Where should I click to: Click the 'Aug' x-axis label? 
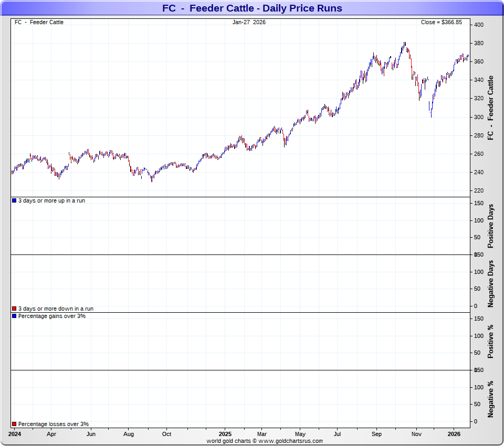pos(129,434)
